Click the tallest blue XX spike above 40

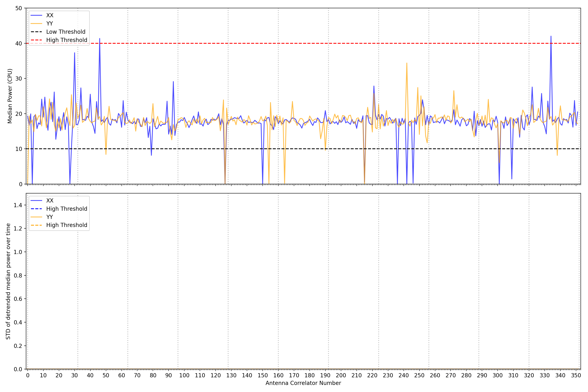click(551, 36)
